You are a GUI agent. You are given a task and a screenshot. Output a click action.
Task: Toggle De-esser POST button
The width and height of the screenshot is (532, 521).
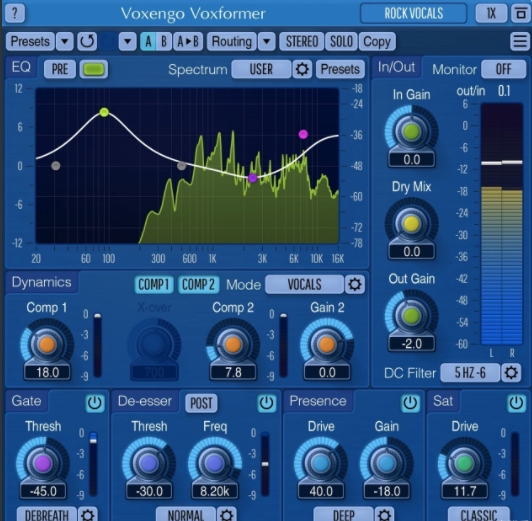pyautogui.click(x=201, y=403)
